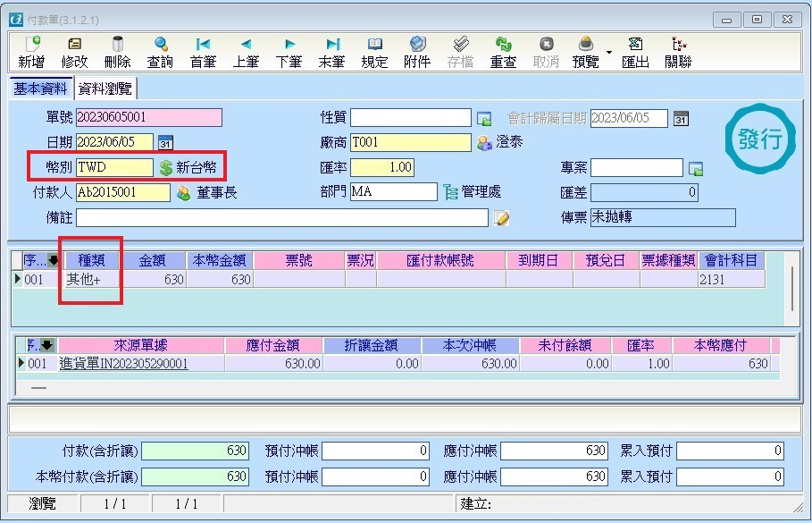Image resolution: width=812 pixels, height=523 pixels.
Task: Click the 匯出 (export) icon
Action: [635, 53]
